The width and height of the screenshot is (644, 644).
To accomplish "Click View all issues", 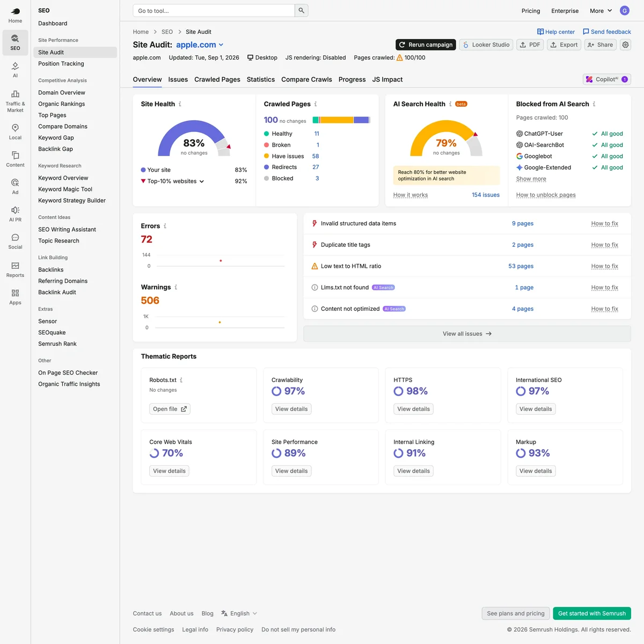I will click(467, 334).
